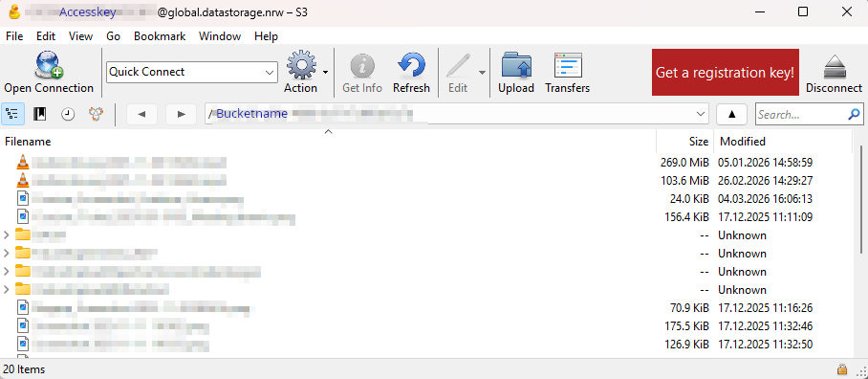The width and height of the screenshot is (868, 379).
Task: Expand the third folder in the list
Action: click(6, 272)
